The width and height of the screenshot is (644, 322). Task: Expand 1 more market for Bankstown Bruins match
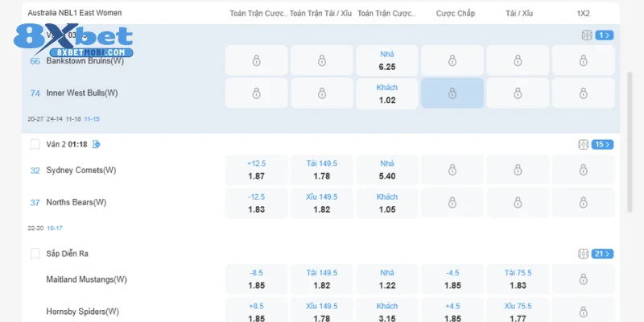pos(605,35)
